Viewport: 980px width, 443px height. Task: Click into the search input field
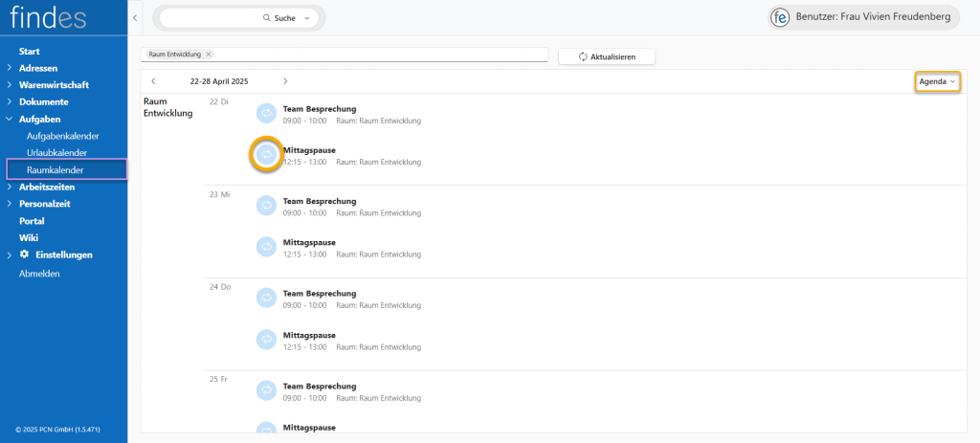coord(211,18)
